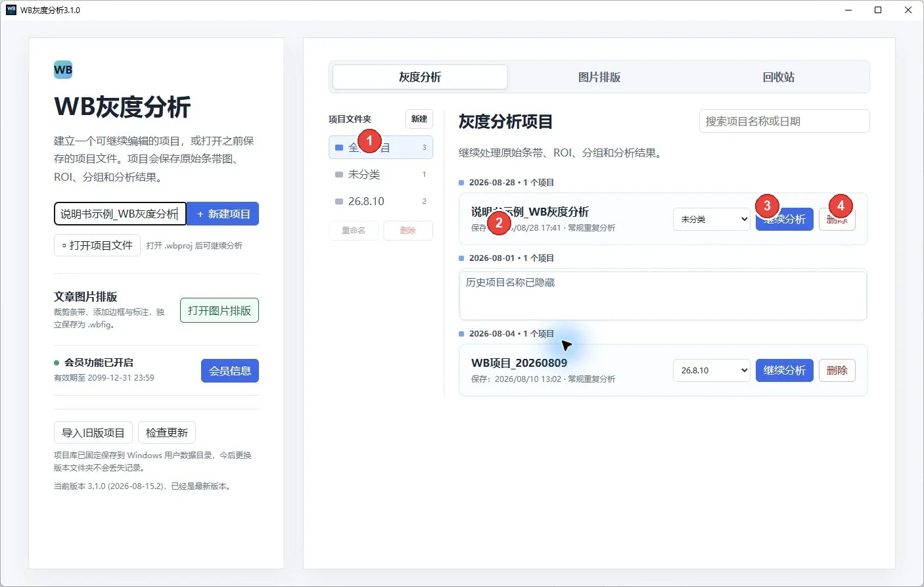Open the 未分类 category dropdown
This screenshot has height=587, width=924.
(712, 220)
